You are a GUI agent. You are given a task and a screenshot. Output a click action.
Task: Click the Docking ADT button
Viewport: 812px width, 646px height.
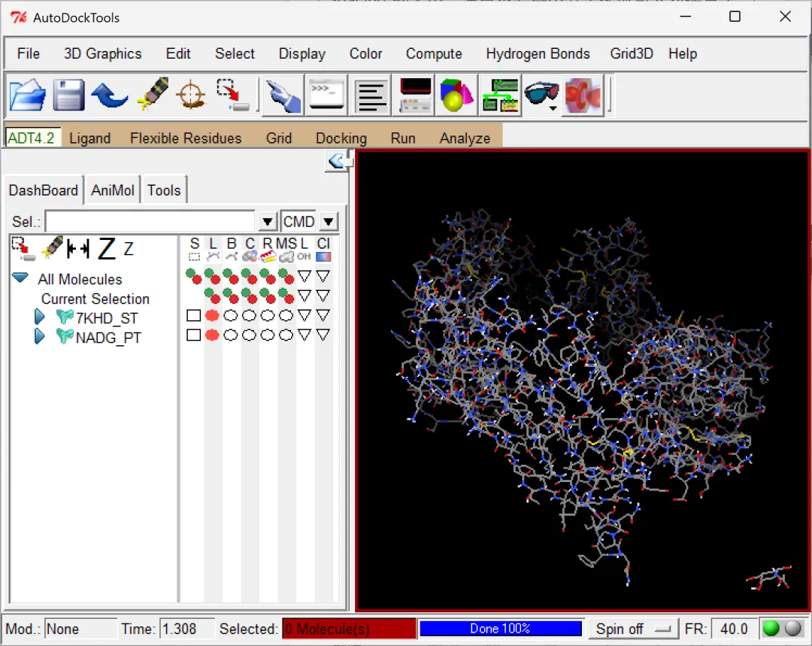(x=341, y=138)
